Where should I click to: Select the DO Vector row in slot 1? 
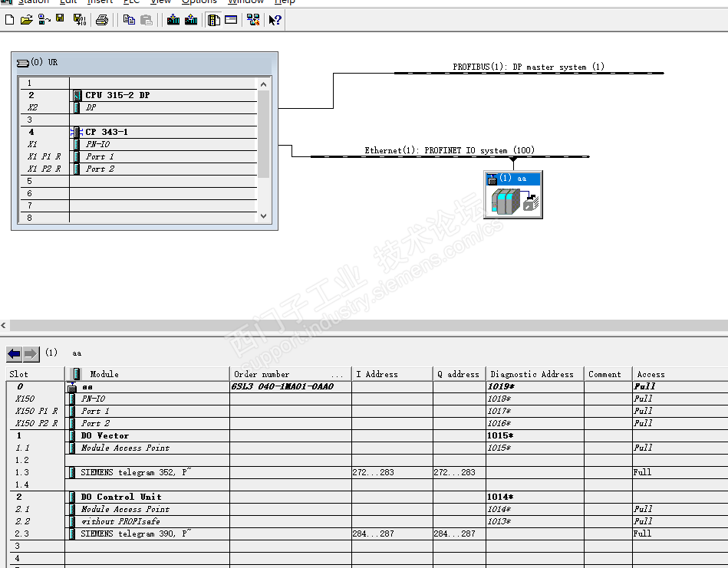click(x=367, y=435)
